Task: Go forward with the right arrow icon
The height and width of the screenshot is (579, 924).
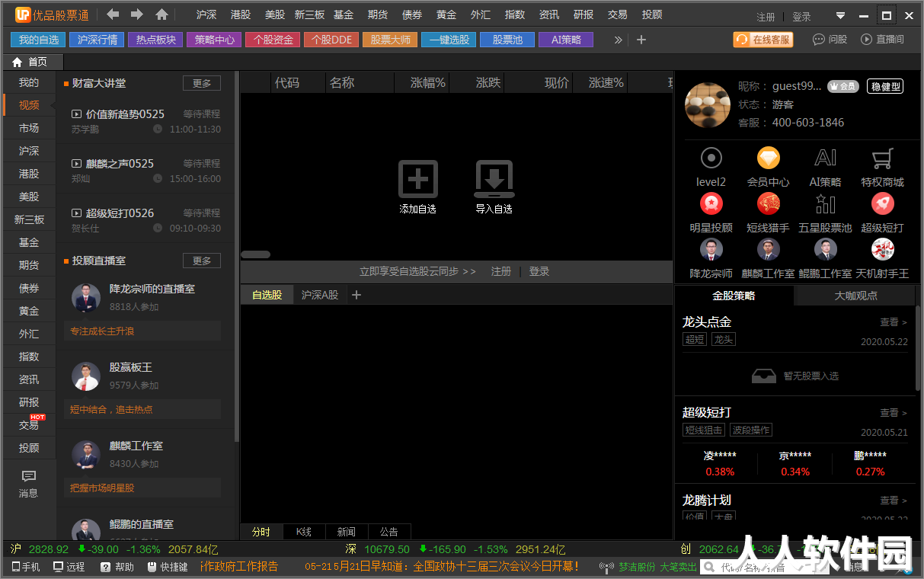Action: 137,14
